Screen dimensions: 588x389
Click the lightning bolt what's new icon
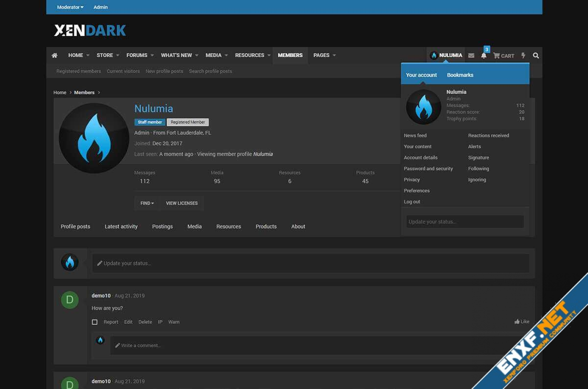(523, 55)
